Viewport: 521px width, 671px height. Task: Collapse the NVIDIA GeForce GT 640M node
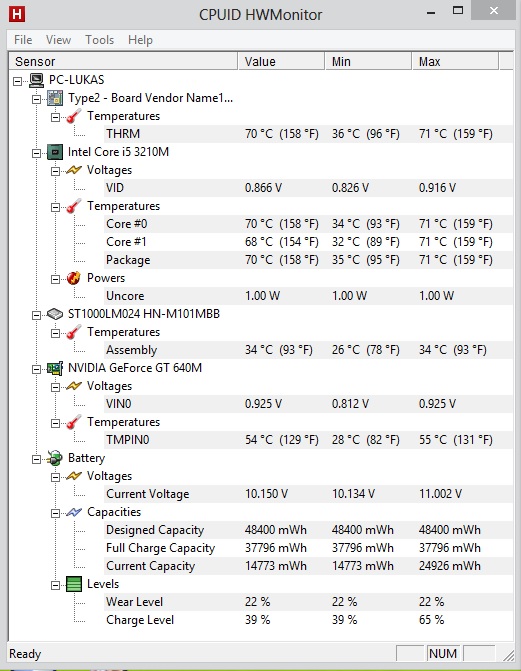tap(36, 369)
